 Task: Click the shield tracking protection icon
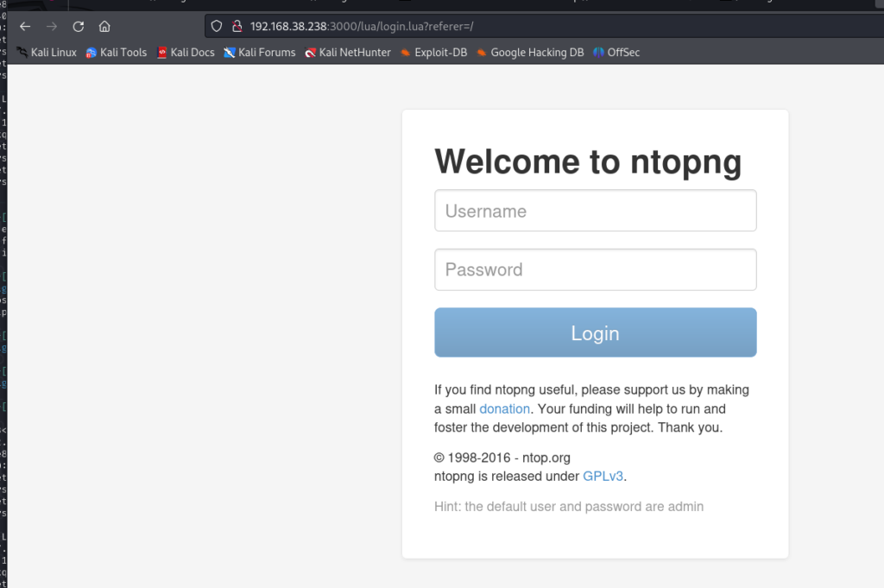(217, 27)
